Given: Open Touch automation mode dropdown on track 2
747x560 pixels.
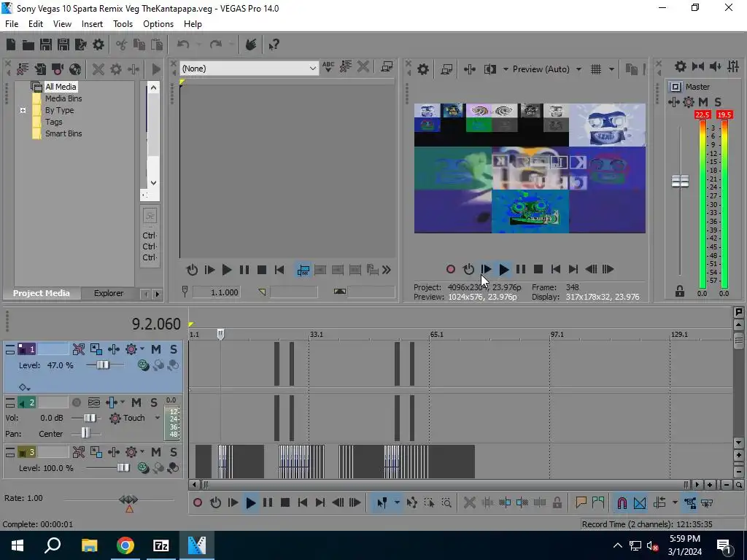Looking at the screenshot, I should coord(158,418).
